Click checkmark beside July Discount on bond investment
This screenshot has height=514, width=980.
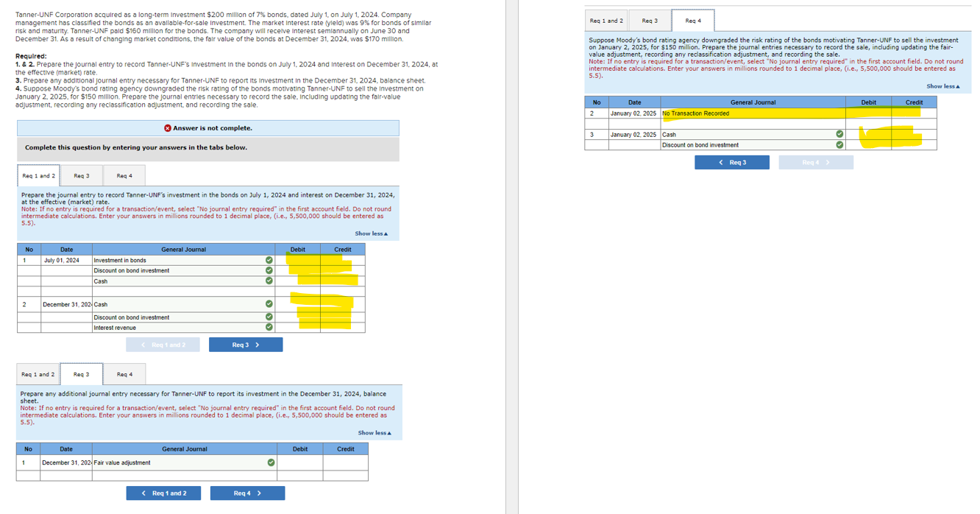(269, 270)
